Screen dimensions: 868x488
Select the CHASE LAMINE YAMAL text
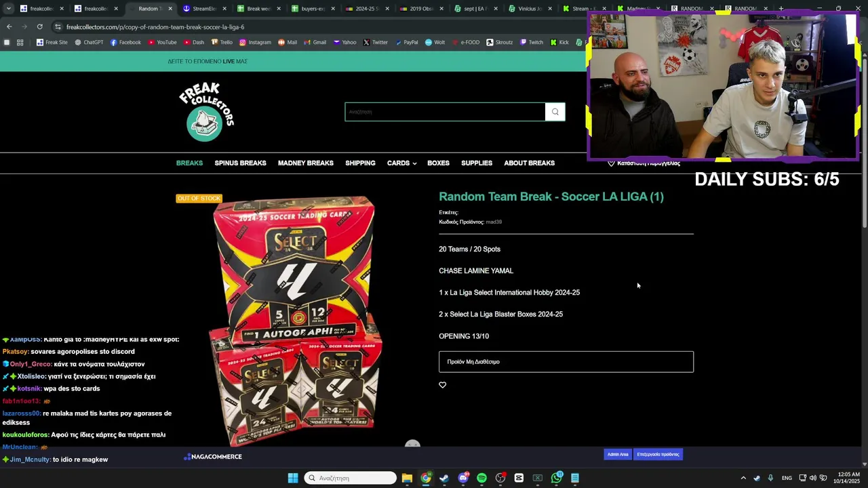pos(476,271)
